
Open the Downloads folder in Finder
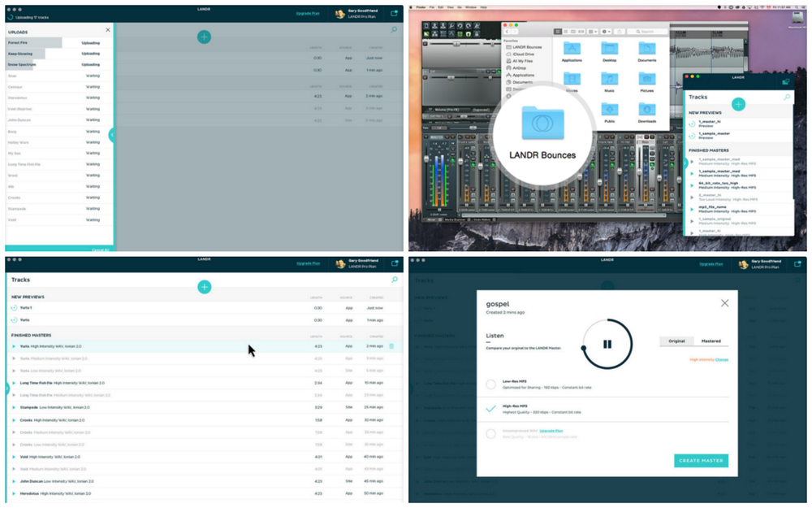(x=646, y=109)
